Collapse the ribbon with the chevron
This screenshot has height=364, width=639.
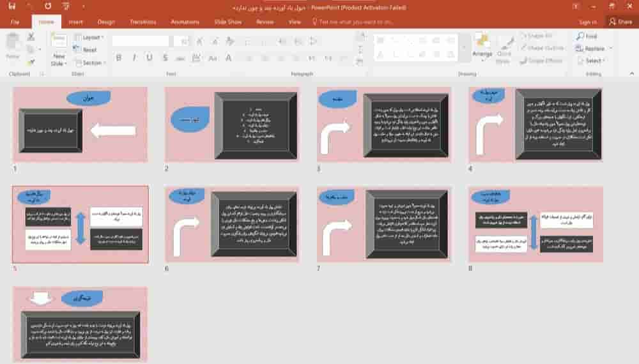coord(632,73)
